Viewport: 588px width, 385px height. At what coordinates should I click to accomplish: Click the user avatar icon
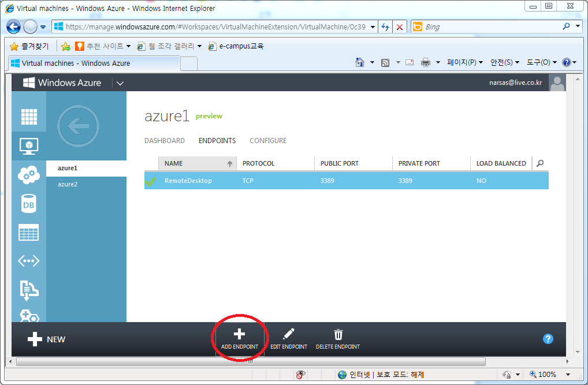(x=557, y=83)
